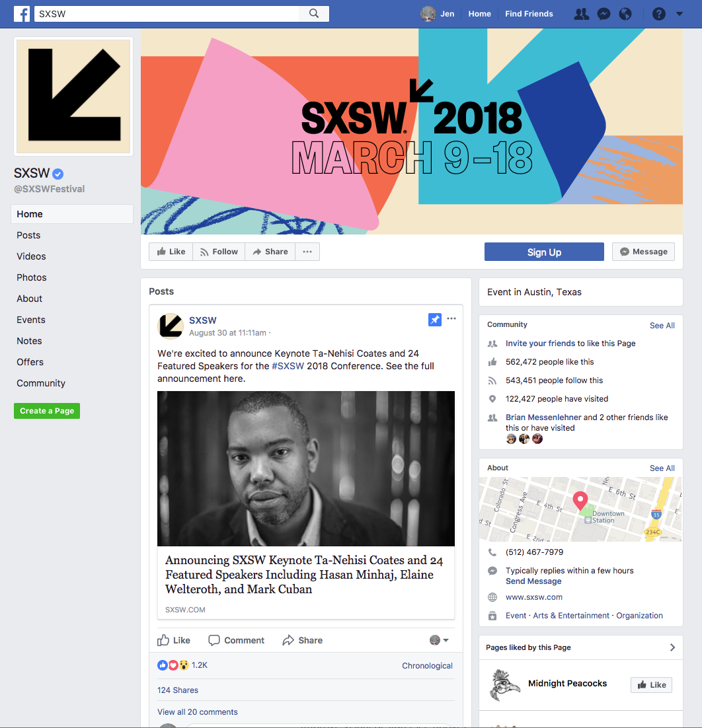Click the SXSW profile picture thumbnail
This screenshot has height=728, width=702.
73,96
